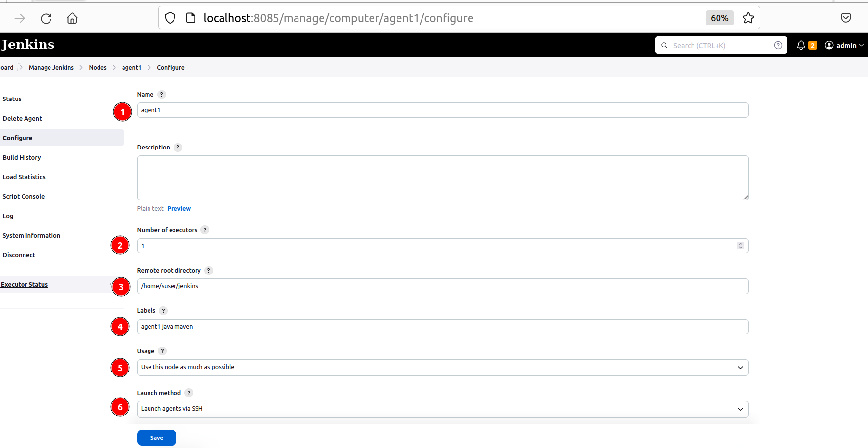
Task: Open the Launch method dropdown
Action: [443, 409]
